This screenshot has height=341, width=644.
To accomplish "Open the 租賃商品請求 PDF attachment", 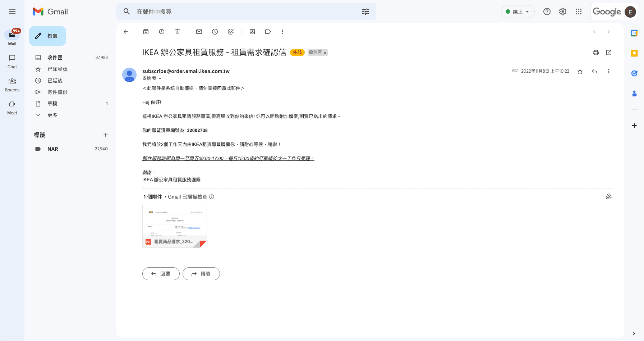I will (x=175, y=226).
